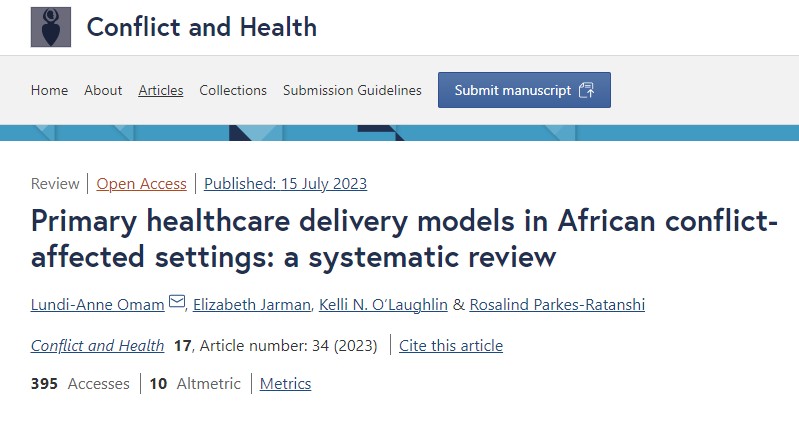Open the Metrics link

point(285,383)
